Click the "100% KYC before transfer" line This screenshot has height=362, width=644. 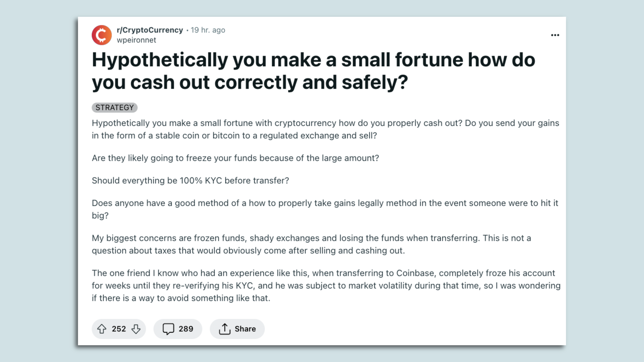point(190,180)
